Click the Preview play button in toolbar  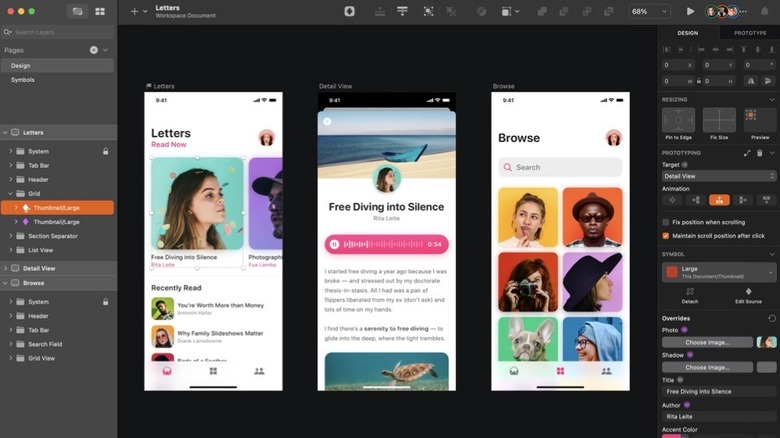690,11
